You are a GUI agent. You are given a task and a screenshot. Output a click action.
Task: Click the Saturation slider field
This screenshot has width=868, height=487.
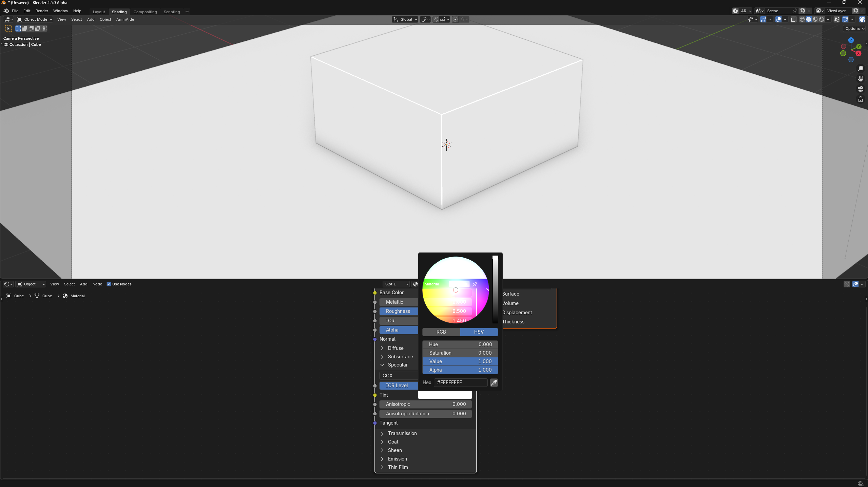point(460,353)
